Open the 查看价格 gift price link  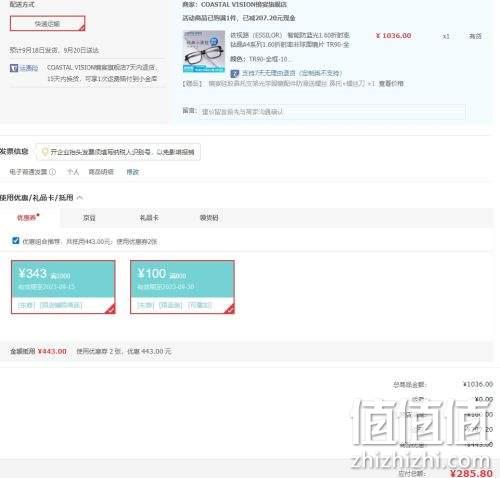(x=391, y=83)
